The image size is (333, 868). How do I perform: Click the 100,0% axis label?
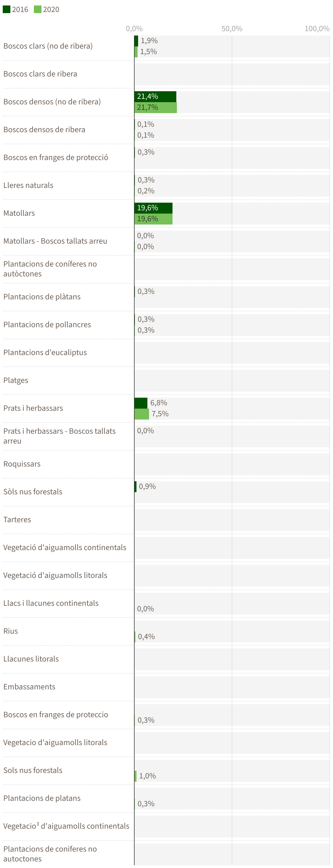pos(317,29)
